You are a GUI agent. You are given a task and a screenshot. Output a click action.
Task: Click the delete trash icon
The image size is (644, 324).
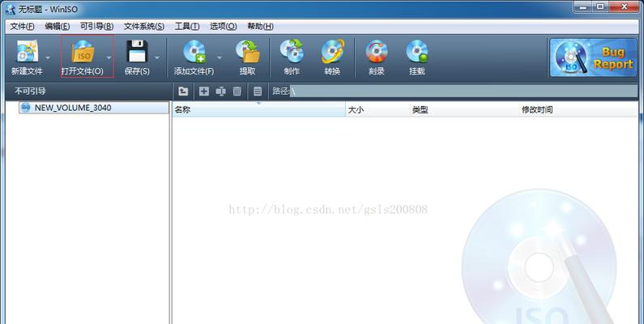pyautogui.click(x=237, y=92)
